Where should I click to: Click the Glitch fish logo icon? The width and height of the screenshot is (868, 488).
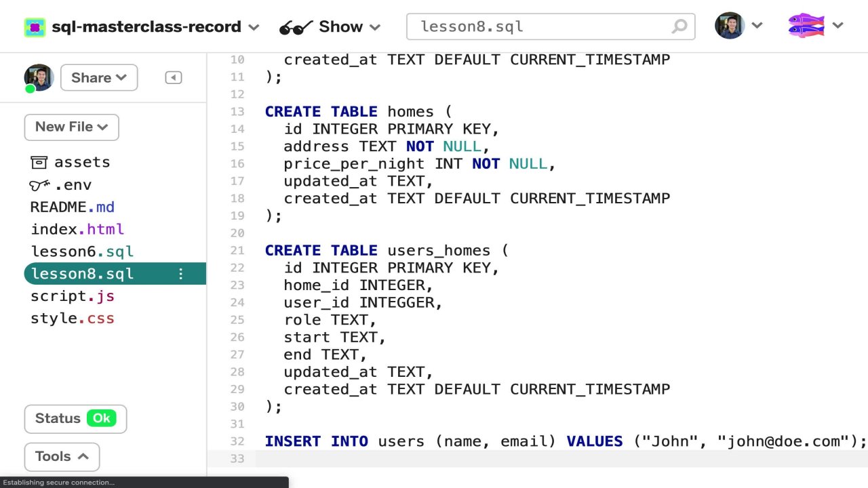[806, 26]
